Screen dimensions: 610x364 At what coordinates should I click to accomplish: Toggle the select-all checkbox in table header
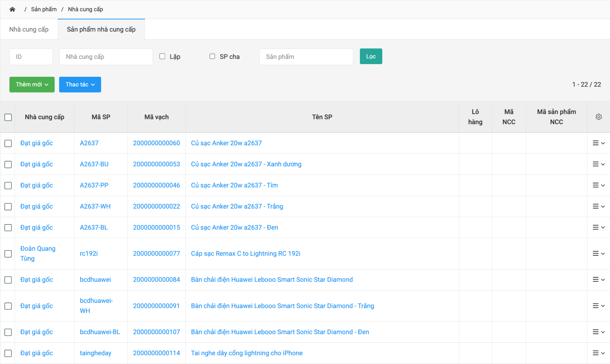pyautogui.click(x=8, y=117)
